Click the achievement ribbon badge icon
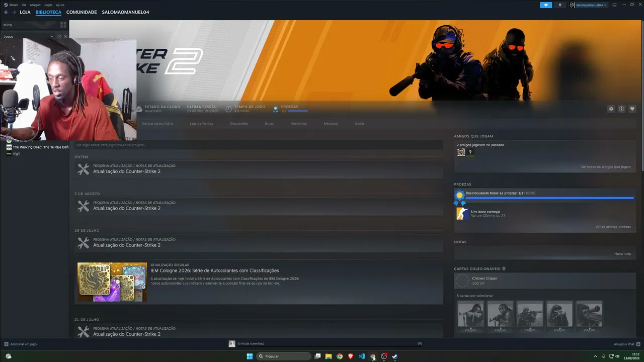 pos(459,198)
